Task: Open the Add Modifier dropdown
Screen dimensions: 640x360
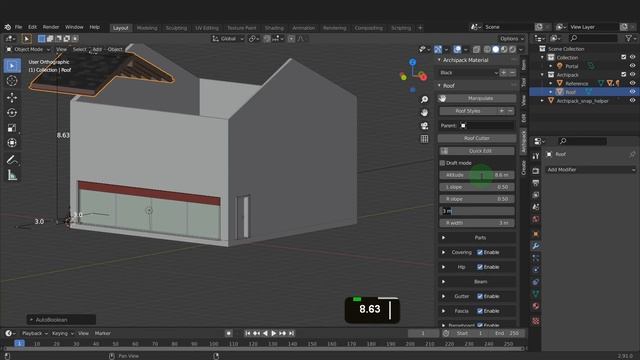Action: coord(591,169)
